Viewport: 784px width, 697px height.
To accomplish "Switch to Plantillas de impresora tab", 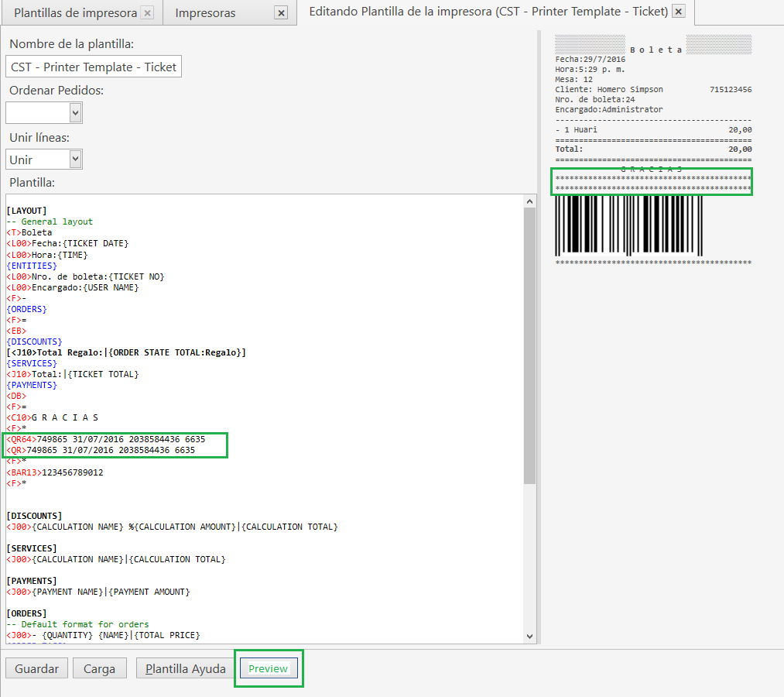I will click(x=76, y=13).
